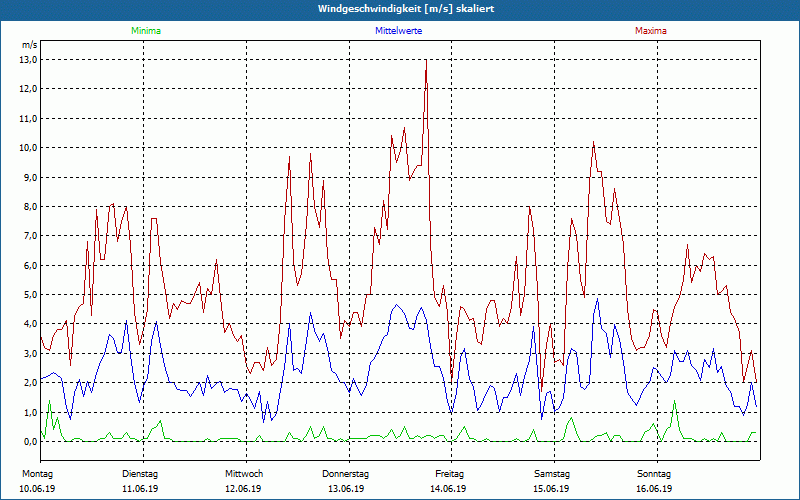The image size is (800, 500).
Task: Click the 13 m/s red peak on Donnerstag
Action: coord(426,60)
